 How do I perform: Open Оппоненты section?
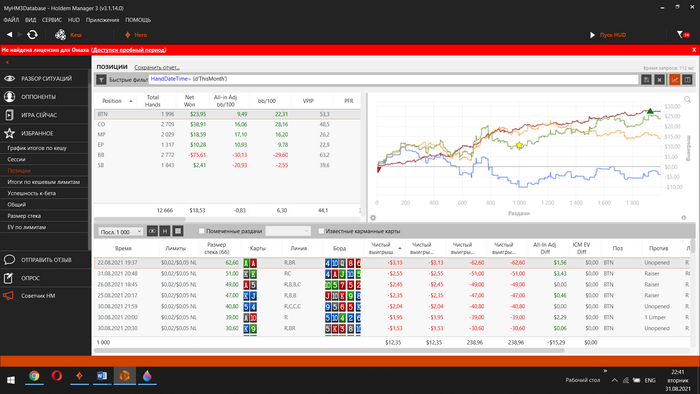(45, 96)
